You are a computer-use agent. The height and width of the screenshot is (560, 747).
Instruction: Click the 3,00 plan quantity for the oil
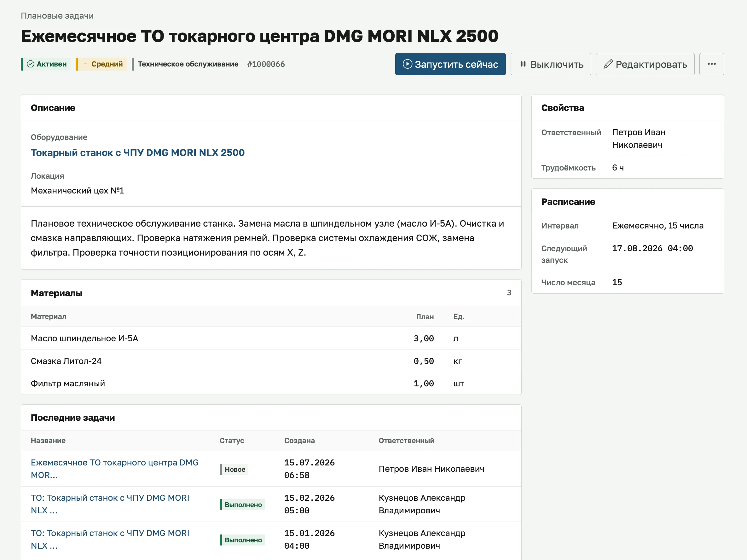(424, 338)
